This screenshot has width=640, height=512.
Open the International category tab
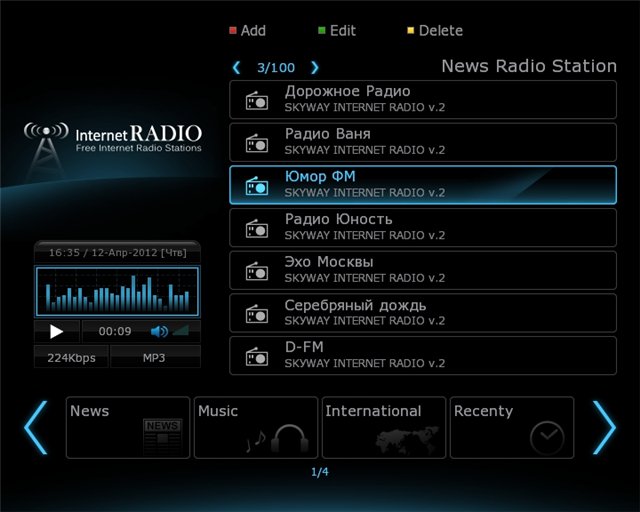tap(384, 427)
